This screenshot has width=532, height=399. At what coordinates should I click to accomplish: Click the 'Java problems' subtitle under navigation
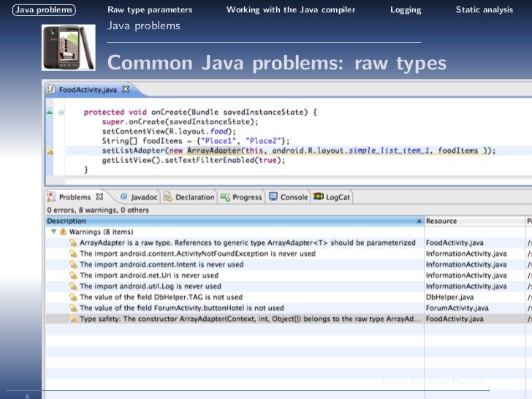tap(143, 26)
